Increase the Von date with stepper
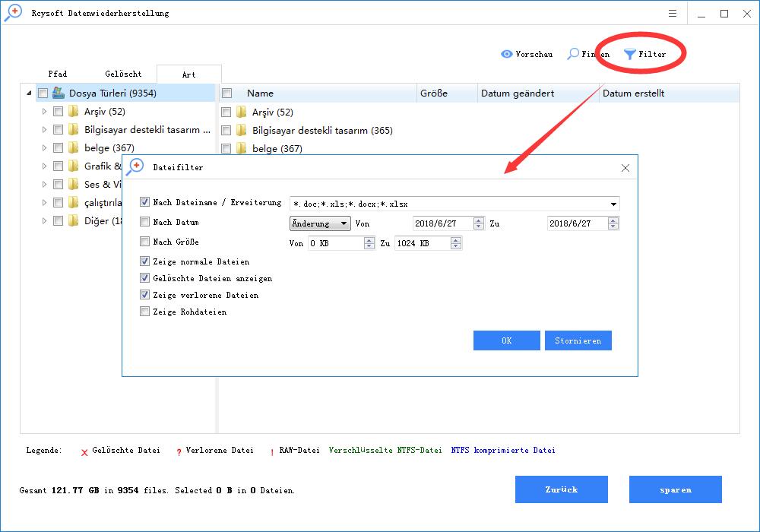The width and height of the screenshot is (760, 532). click(479, 220)
